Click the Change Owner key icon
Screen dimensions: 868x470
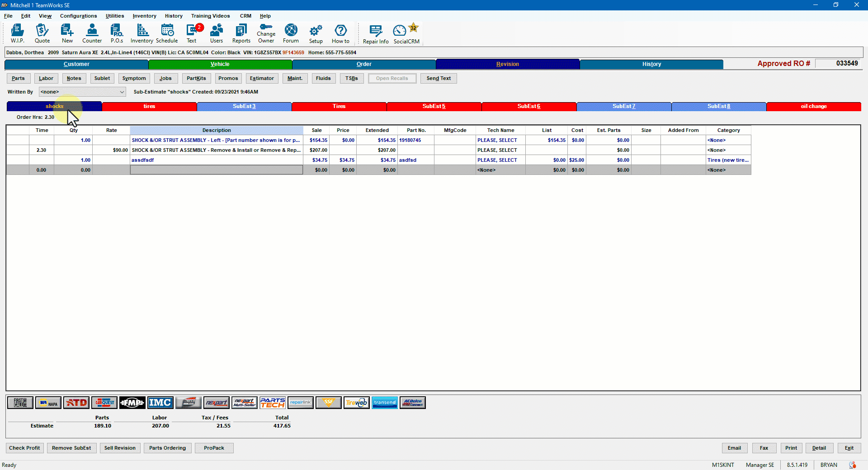point(266,33)
